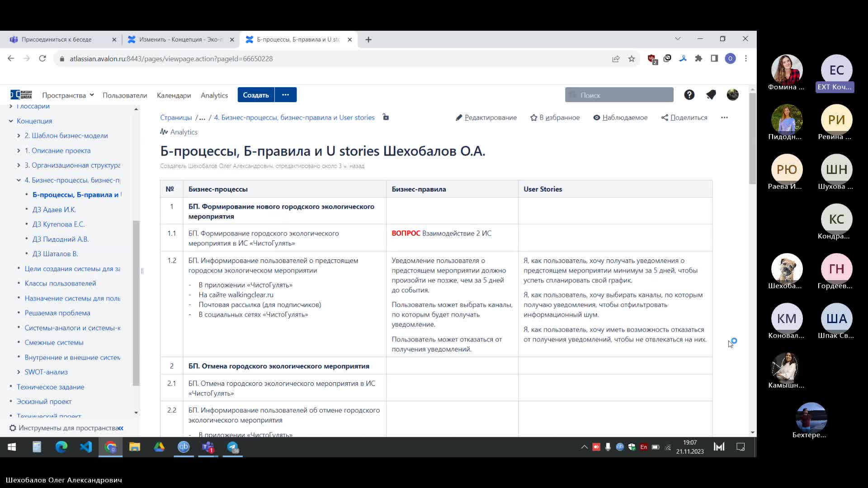This screenshot has height=488, width=868.
Task: Click main page vertical scrollbar thumb
Action: (x=752, y=138)
